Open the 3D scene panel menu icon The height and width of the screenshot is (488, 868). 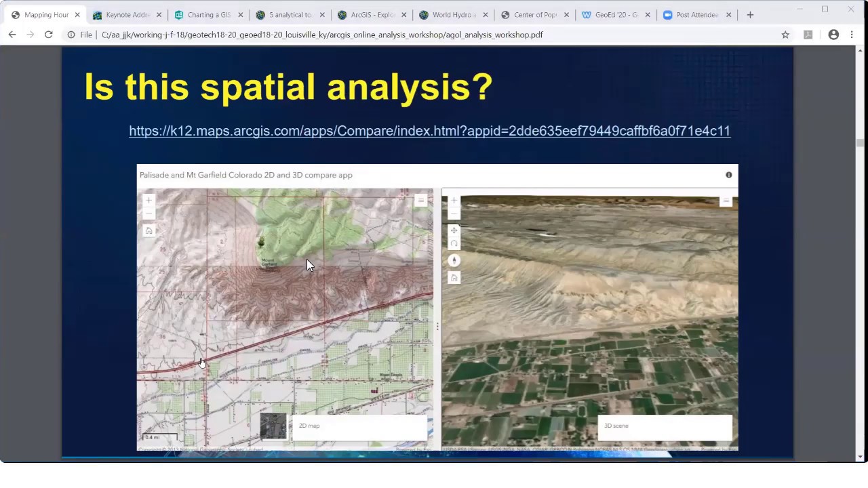(x=726, y=201)
